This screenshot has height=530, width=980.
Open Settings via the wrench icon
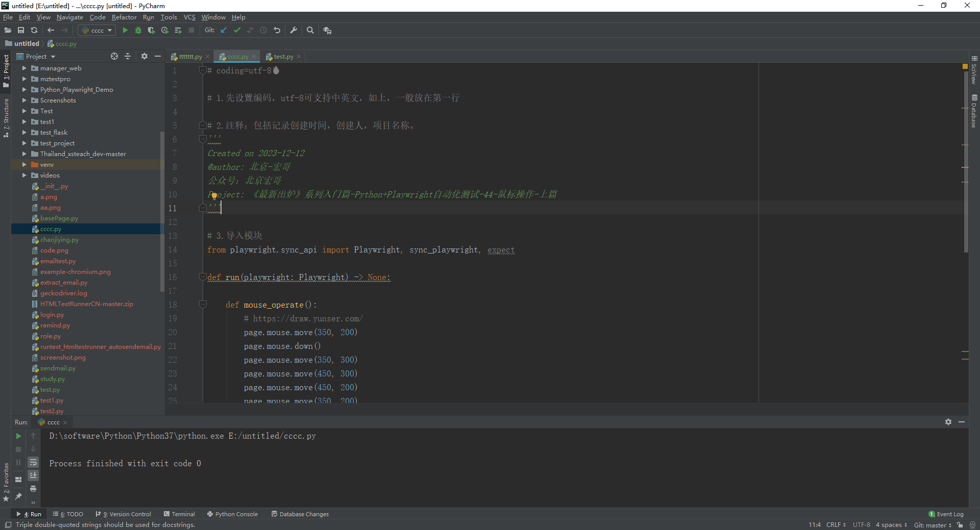[293, 30]
